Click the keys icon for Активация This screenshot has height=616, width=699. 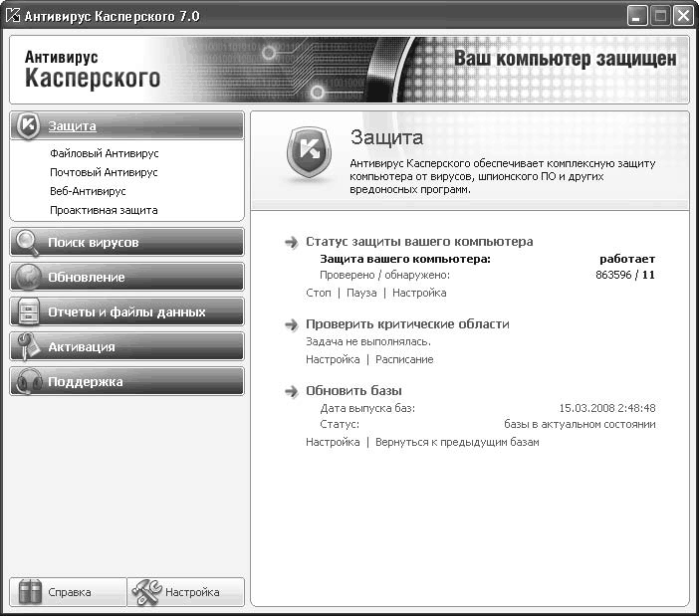click(28, 346)
